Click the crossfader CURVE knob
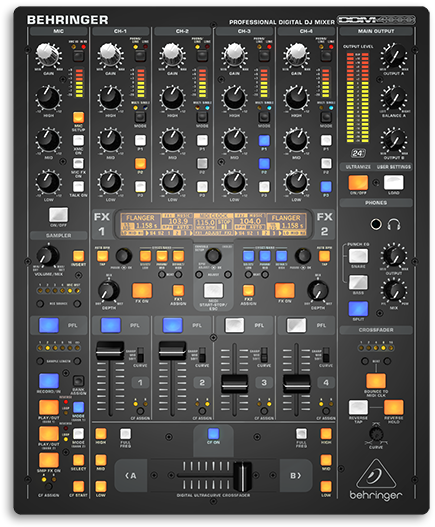The height and width of the screenshot is (527, 435). (x=375, y=434)
